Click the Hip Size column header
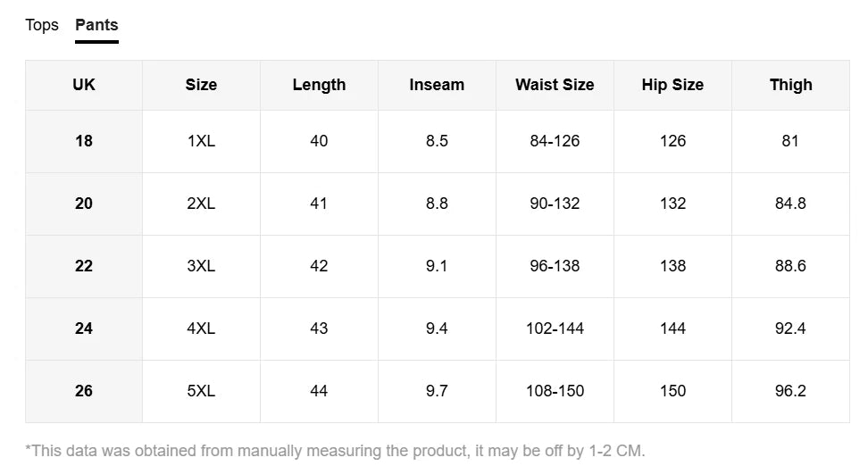Screen dimensions: 868x466 click(672, 85)
